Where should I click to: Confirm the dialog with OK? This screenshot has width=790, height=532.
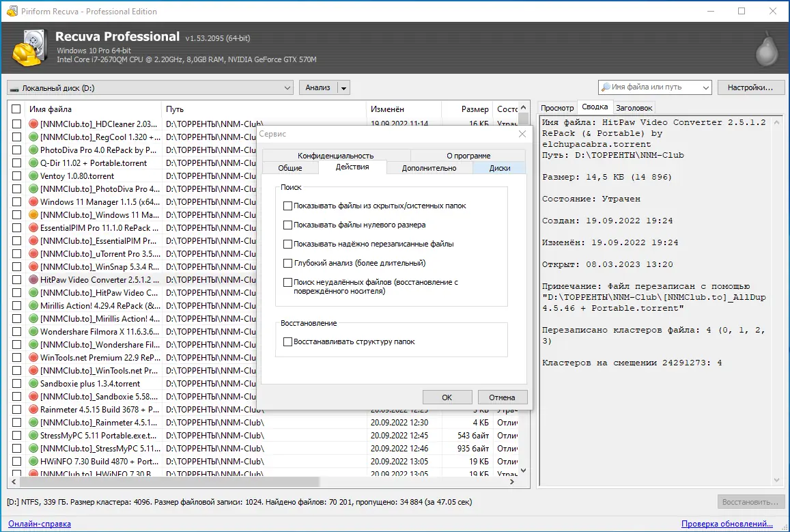pos(447,397)
